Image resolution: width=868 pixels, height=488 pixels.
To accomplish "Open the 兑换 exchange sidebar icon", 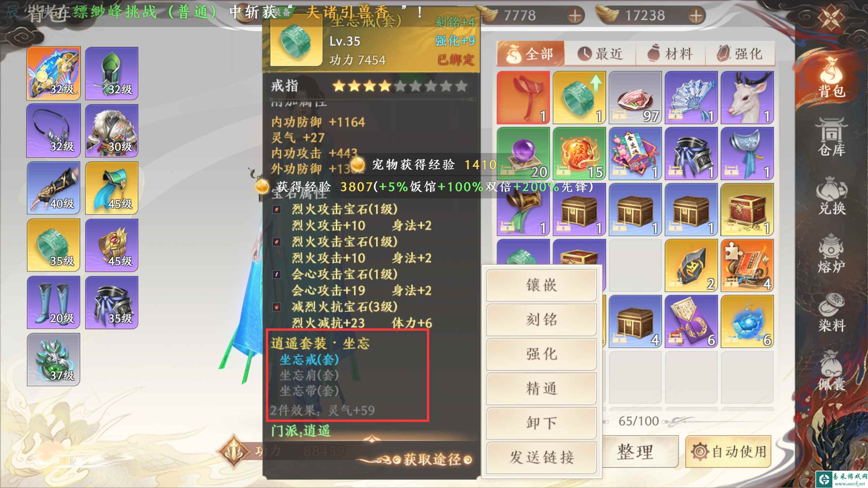I will click(831, 195).
